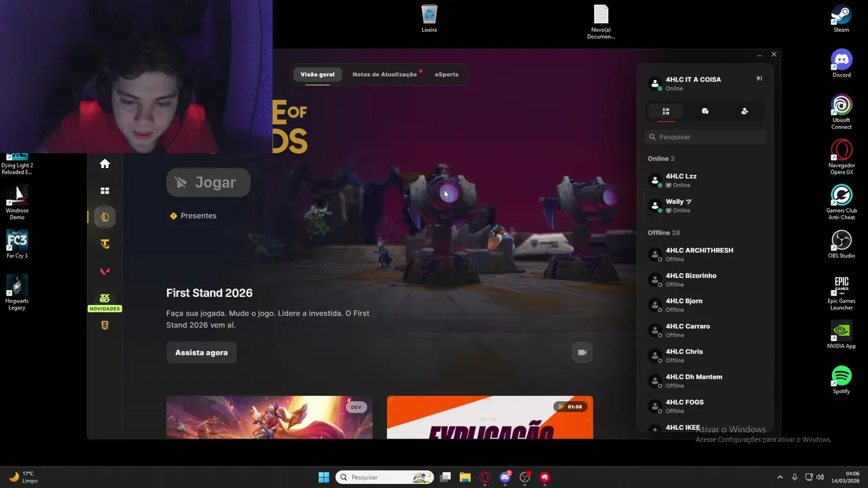Select friend 4HLC Lzz
Viewport: 868px width, 488px height.
pos(705,180)
